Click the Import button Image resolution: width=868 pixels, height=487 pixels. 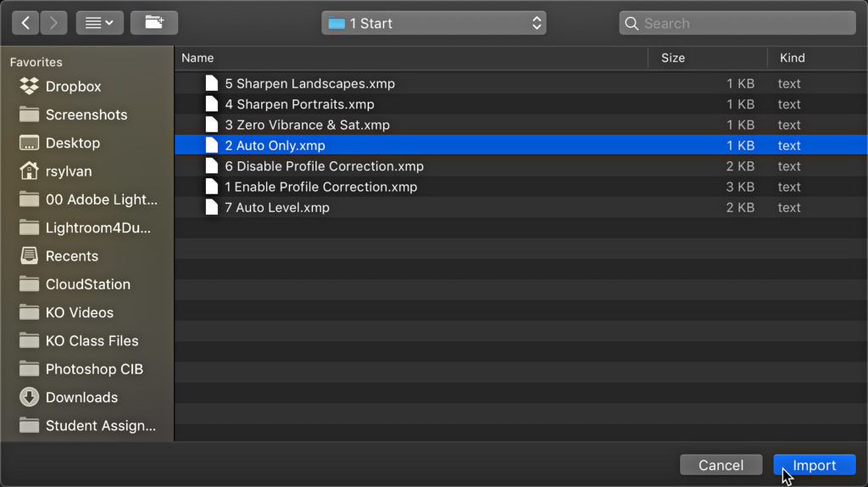815,465
